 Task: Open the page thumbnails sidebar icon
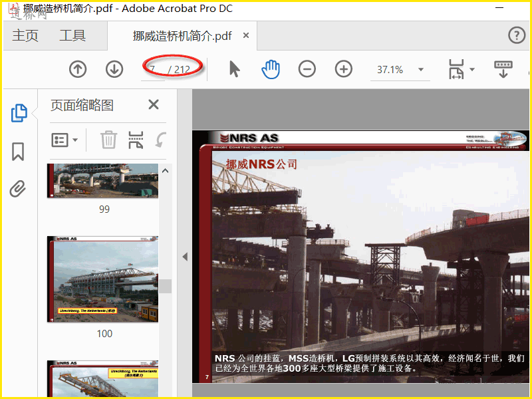[19, 113]
